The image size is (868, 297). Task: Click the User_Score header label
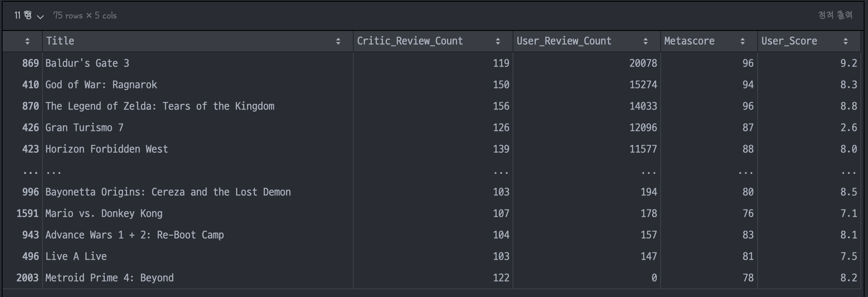tap(789, 41)
